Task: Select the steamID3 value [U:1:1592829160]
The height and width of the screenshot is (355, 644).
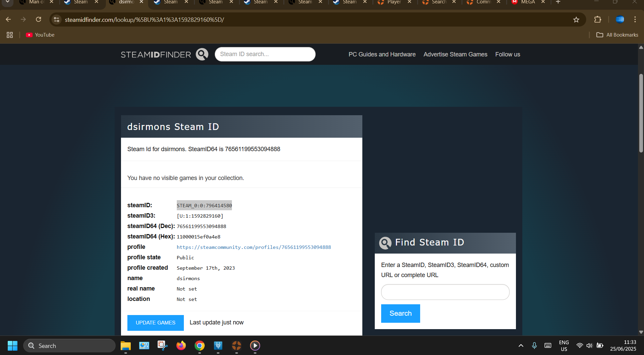Action: [x=200, y=216]
